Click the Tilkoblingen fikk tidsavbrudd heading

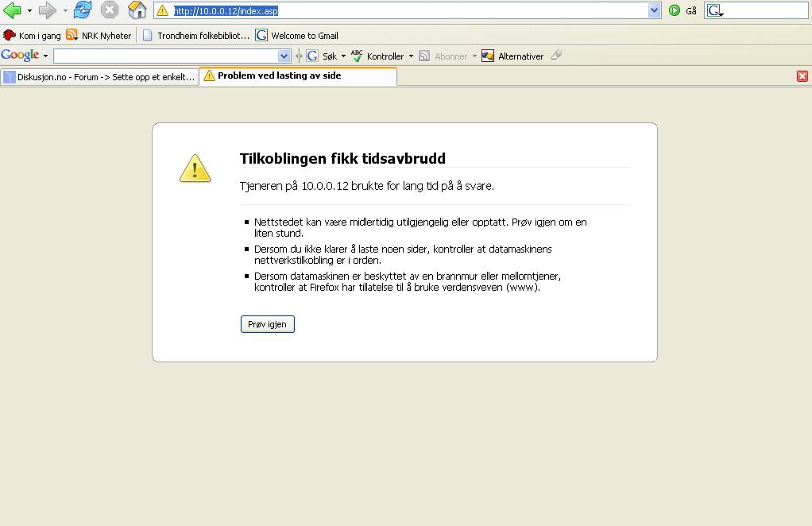point(342,158)
